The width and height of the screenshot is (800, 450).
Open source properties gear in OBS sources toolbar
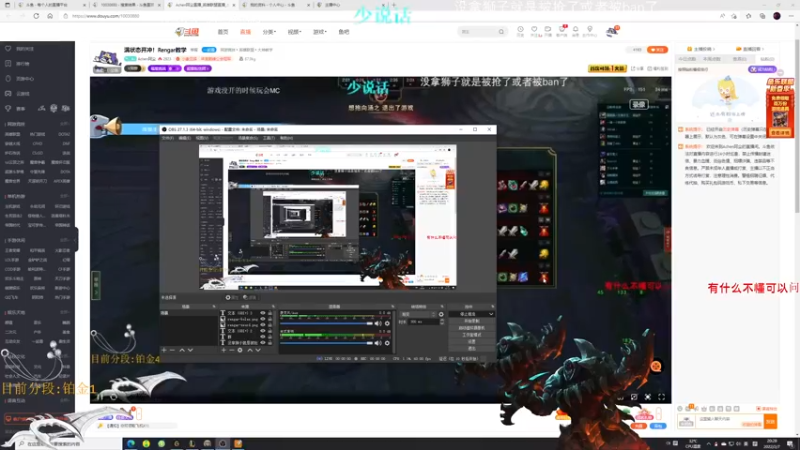tap(240, 350)
